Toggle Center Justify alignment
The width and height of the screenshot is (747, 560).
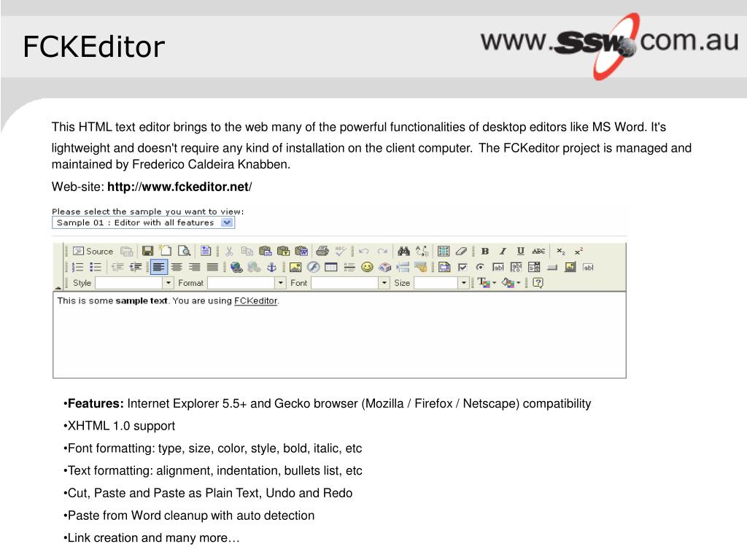pos(177,267)
